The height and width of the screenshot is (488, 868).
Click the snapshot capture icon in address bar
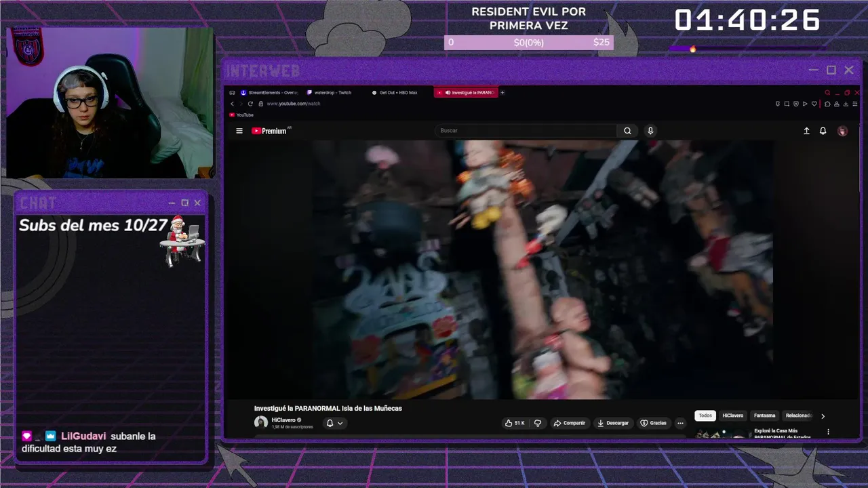click(x=787, y=104)
